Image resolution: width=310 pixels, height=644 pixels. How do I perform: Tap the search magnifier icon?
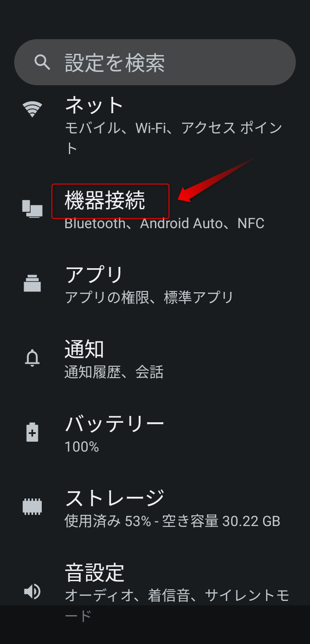[x=42, y=62]
